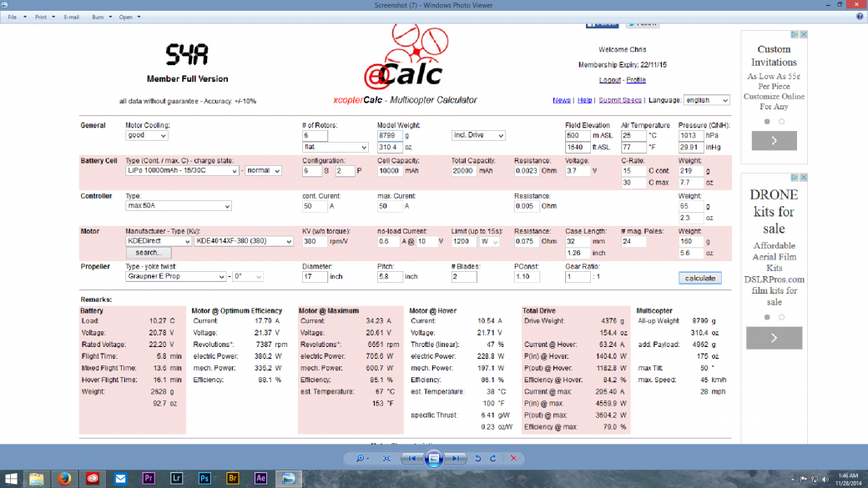Viewport: 868px width, 488px height.
Task: Open the motor manufacturer KDEDirect dropdown
Action: 159,241
